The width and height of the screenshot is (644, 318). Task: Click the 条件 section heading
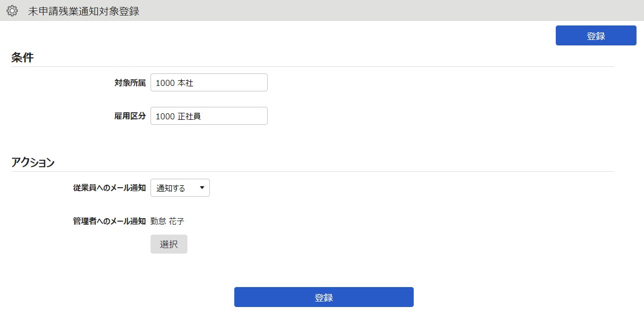tap(22, 58)
